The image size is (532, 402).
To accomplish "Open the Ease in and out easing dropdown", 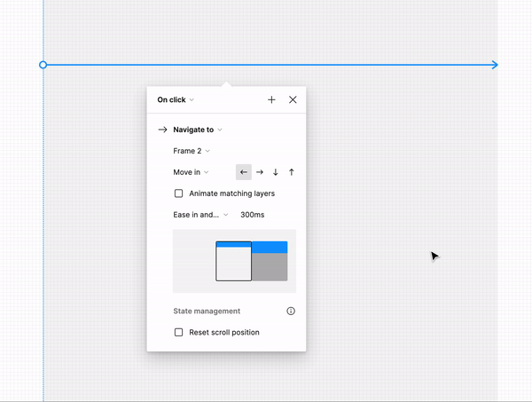I will 200,215.
